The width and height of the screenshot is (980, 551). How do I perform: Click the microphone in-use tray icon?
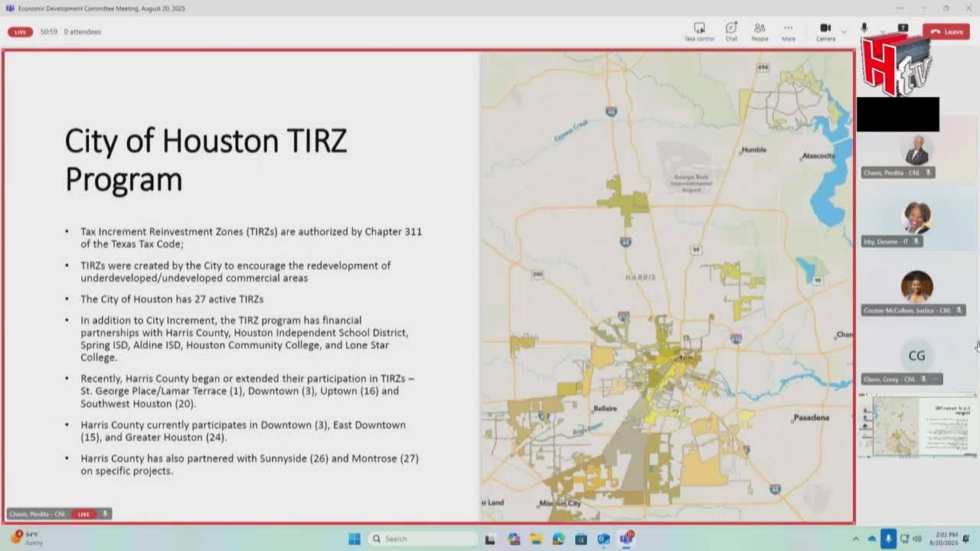(888, 539)
